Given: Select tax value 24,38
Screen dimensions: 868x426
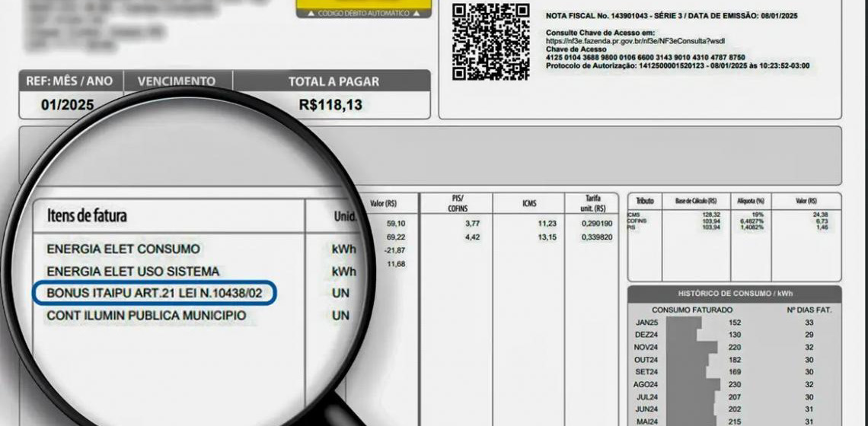Looking at the screenshot, I should 821,214.
